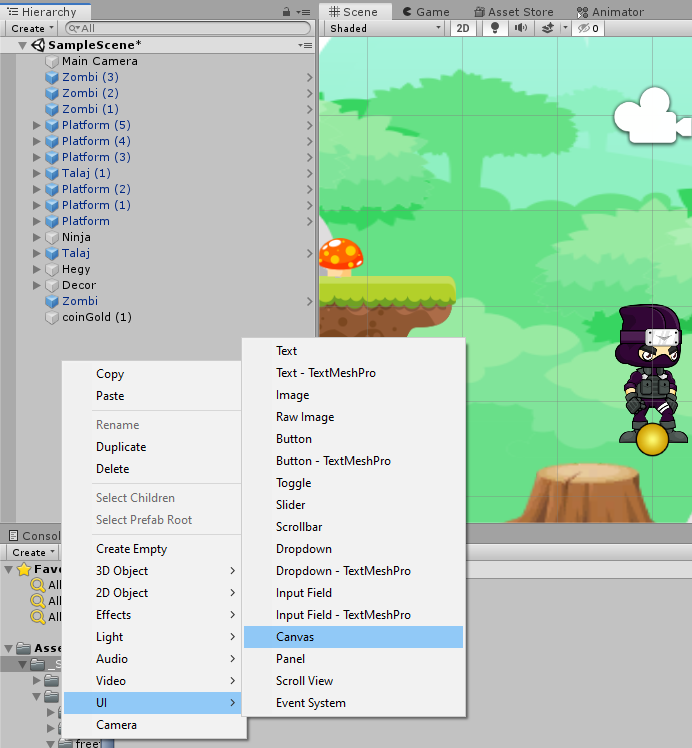Viewport: 692px width, 748px height.
Task: Select Create Empty in context menu
Action: click(x=131, y=549)
